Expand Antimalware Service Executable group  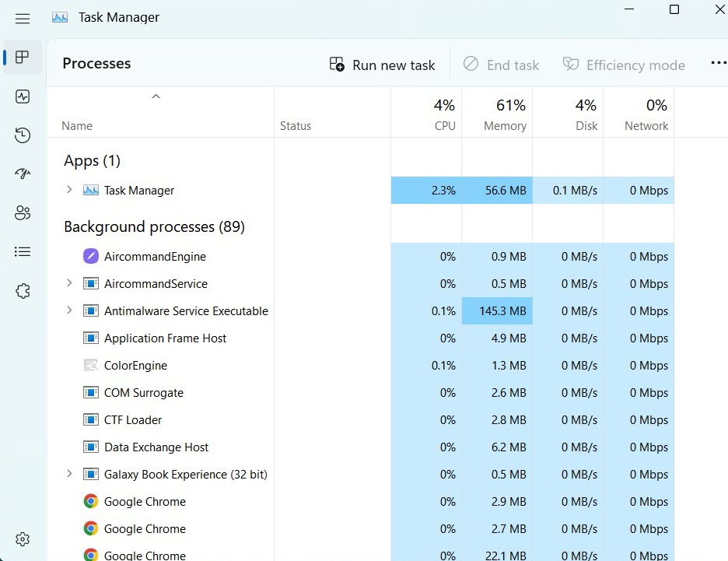[x=69, y=310]
